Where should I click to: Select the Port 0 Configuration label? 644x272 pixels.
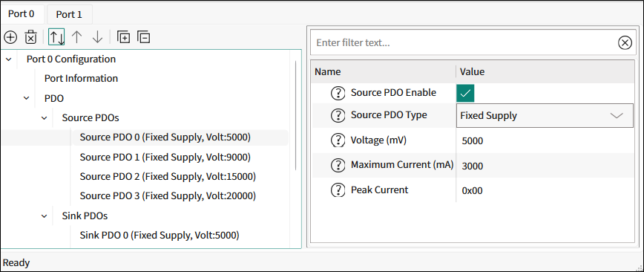click(x=71, y=59)
